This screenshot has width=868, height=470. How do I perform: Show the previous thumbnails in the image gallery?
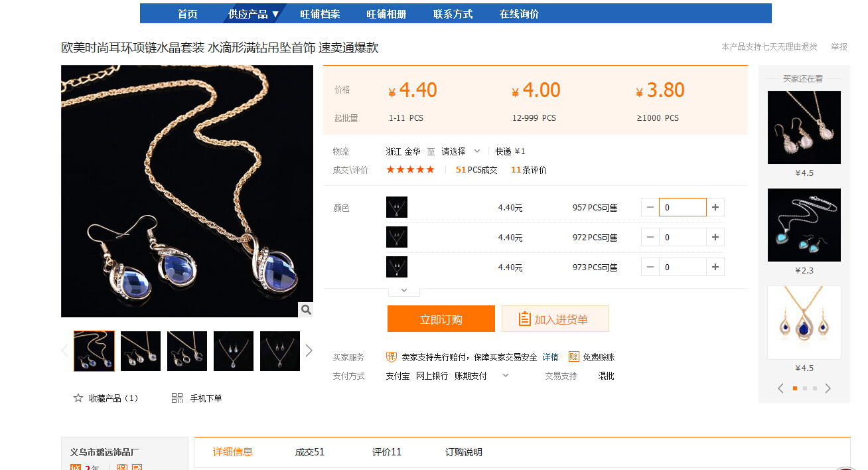point(65,351)
